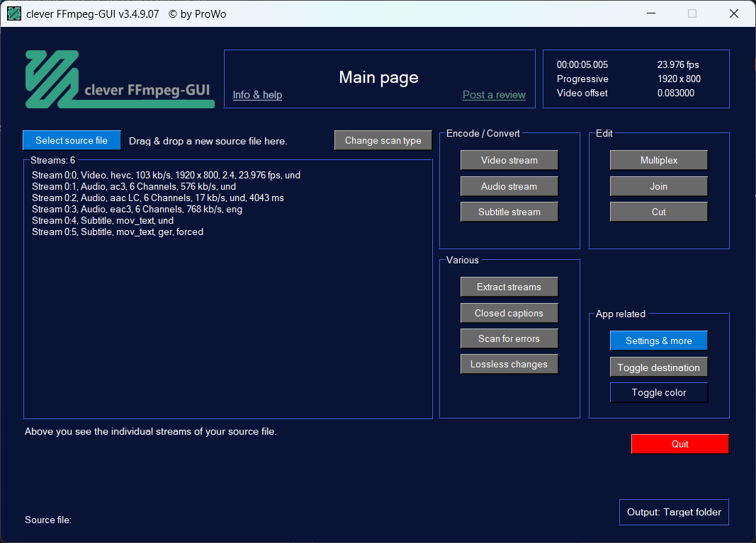Click the Main page heading
The height and width of the screenshot is (543, 756).
tap(378, 77)
